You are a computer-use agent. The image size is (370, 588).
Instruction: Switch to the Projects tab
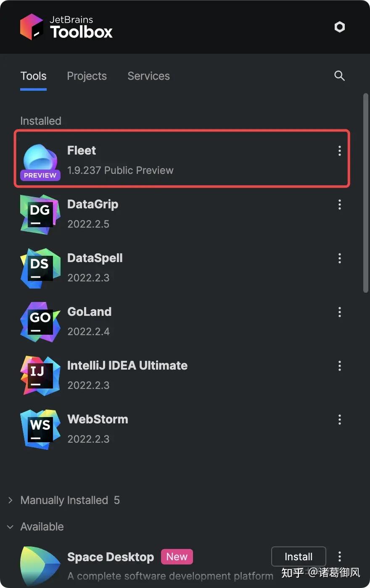click(87, 76)
